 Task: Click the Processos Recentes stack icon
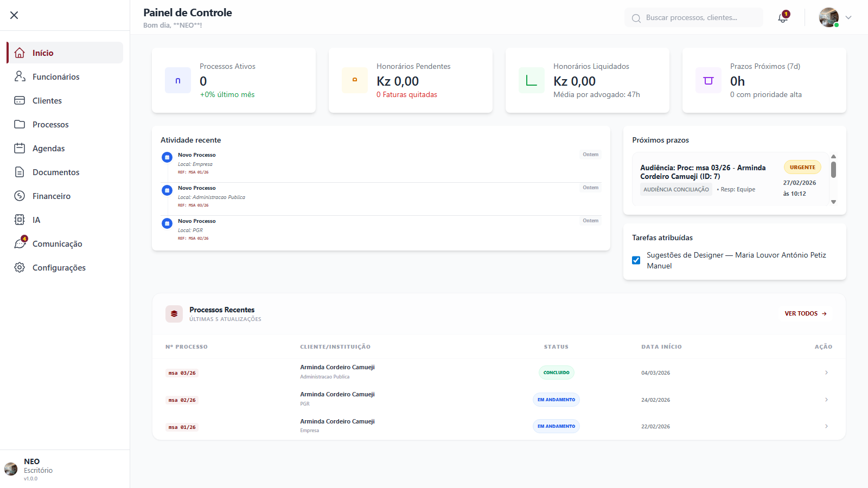point(174,313)
